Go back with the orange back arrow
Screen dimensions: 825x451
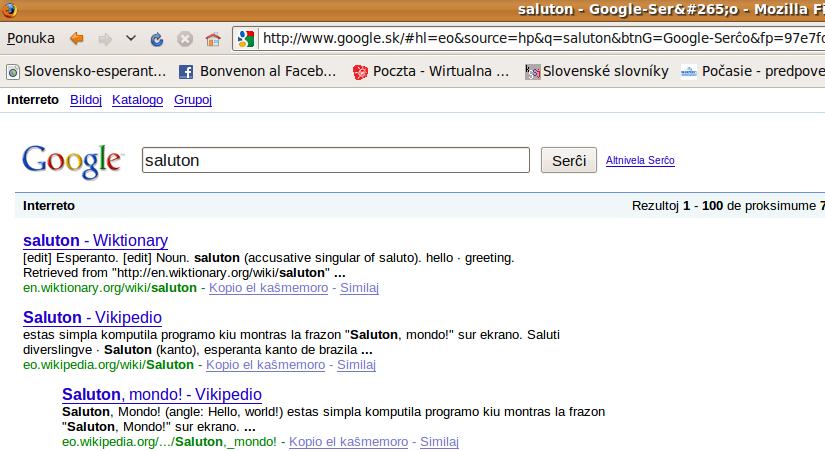tap(77, 38)
